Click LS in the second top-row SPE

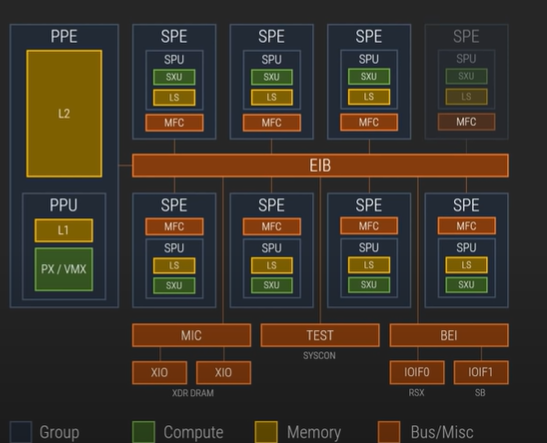pos(272,97)
